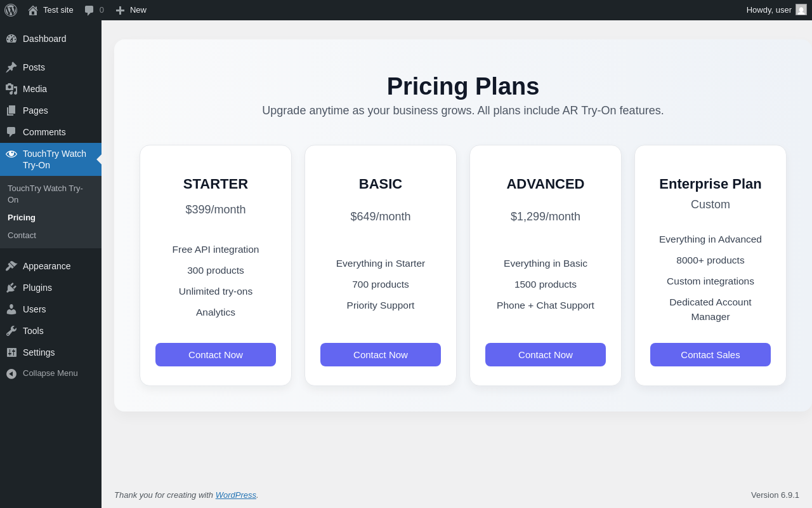
Task: Click the WordPress logo icon
Action: click(11, 10)
